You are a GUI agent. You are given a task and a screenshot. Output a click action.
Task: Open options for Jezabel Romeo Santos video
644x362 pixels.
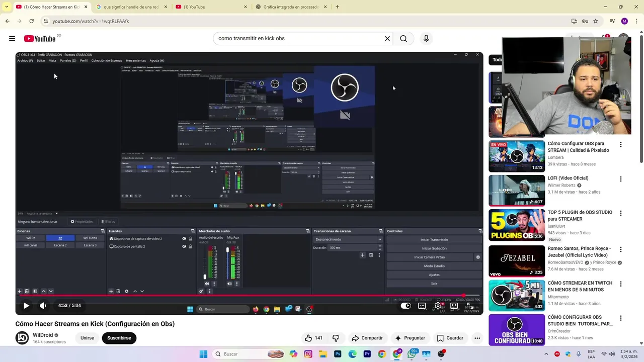[x=620, y=249]
